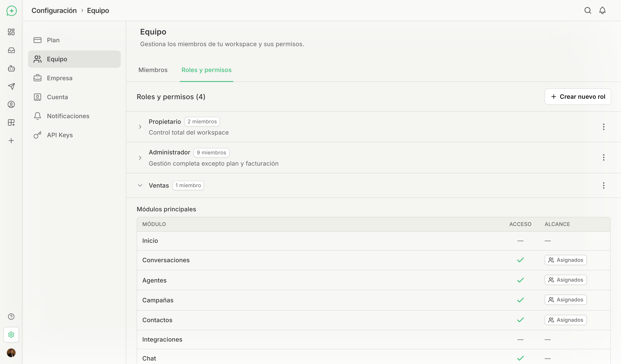Open the bot agents icon in rail
The width and height of the screenshot is (621, 364).
pyautogui.click(x=11, y=68)
